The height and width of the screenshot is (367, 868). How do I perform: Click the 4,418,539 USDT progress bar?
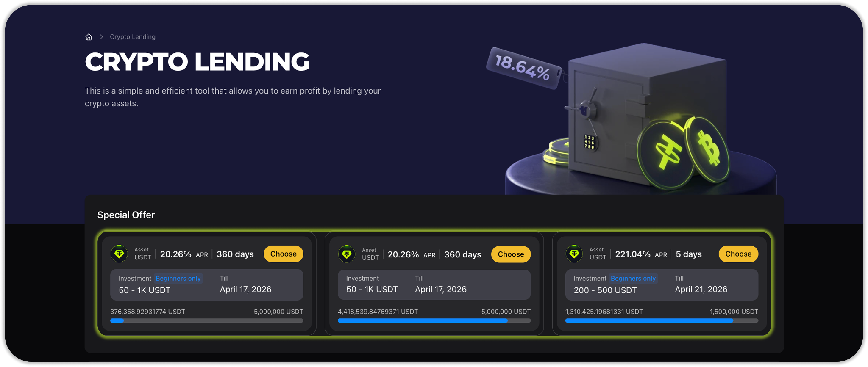pyautogui.click(x=434, y=321)
